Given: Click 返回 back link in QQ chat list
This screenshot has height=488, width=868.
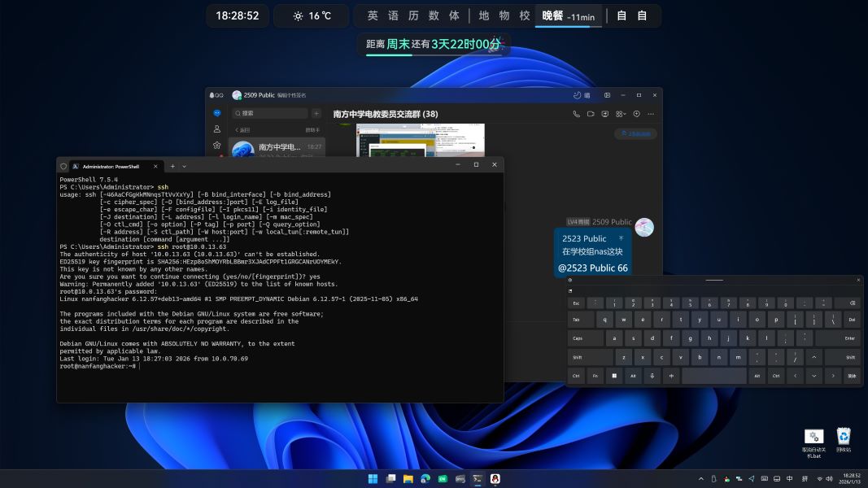Looking at the screenshot, I should (x=242, y=130).
